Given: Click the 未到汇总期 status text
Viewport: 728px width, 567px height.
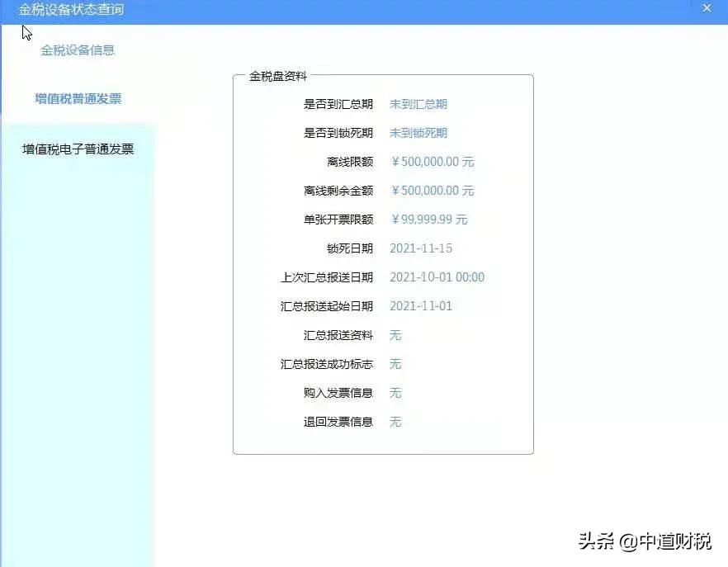Looking at the screenshot, I should point(418,104).
